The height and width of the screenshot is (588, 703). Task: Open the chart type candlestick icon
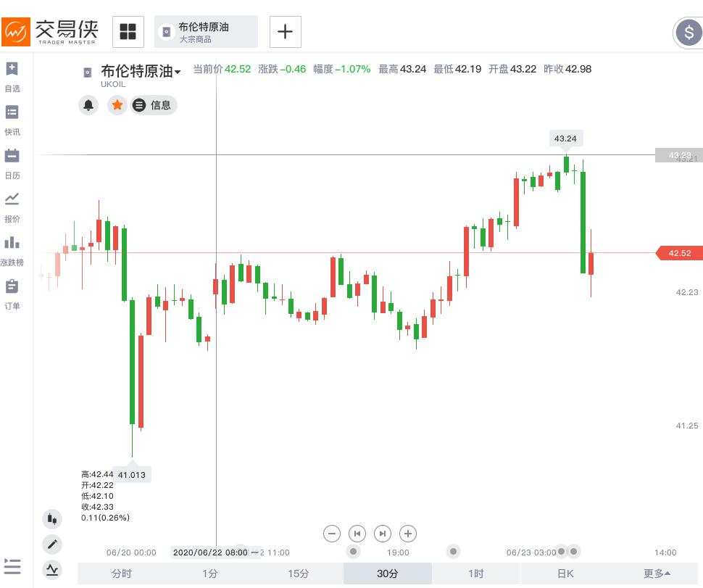click(52, 519)
